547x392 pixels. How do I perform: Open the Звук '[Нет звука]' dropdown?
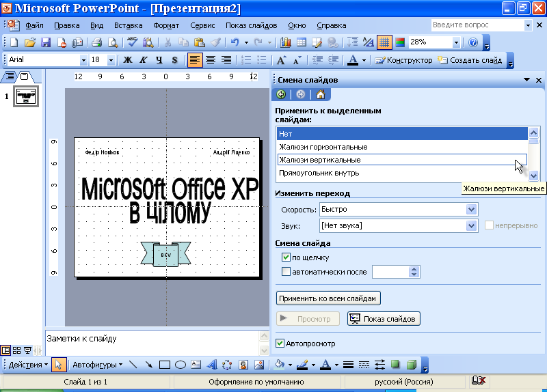click(x=471, y=226)
